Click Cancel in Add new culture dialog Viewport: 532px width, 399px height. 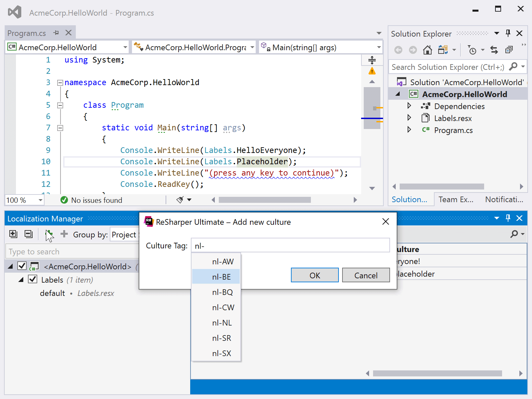pyautogui.click(x=366, y=275)
